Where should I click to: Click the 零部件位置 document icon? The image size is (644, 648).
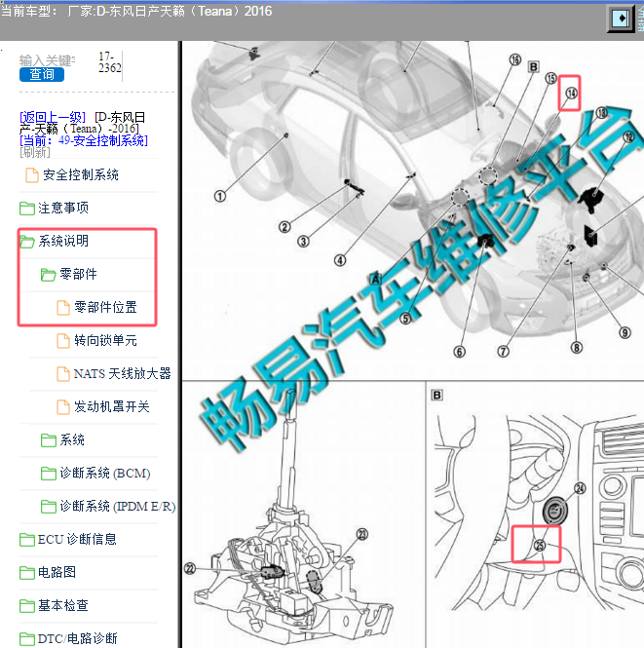pos(62,308)
